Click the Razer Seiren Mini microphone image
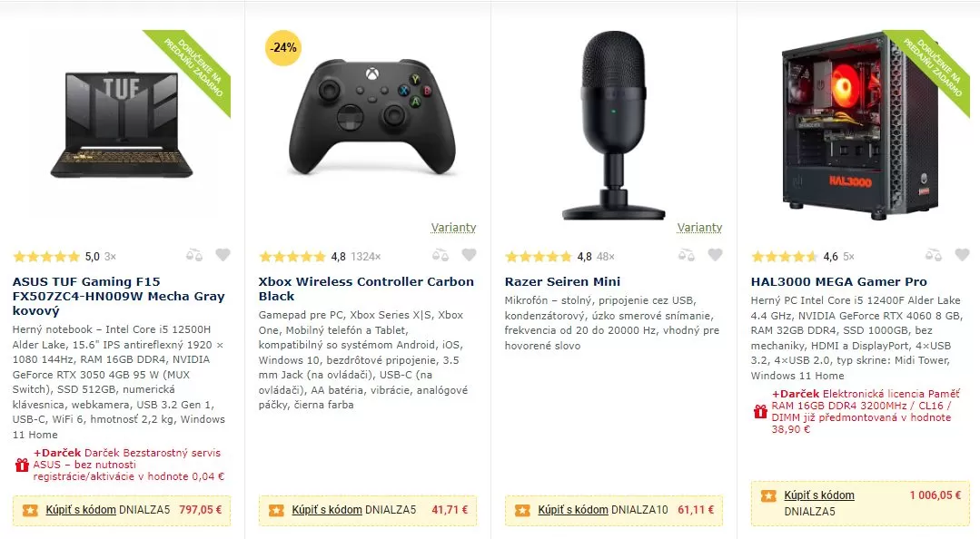 (x=614, y=125)
